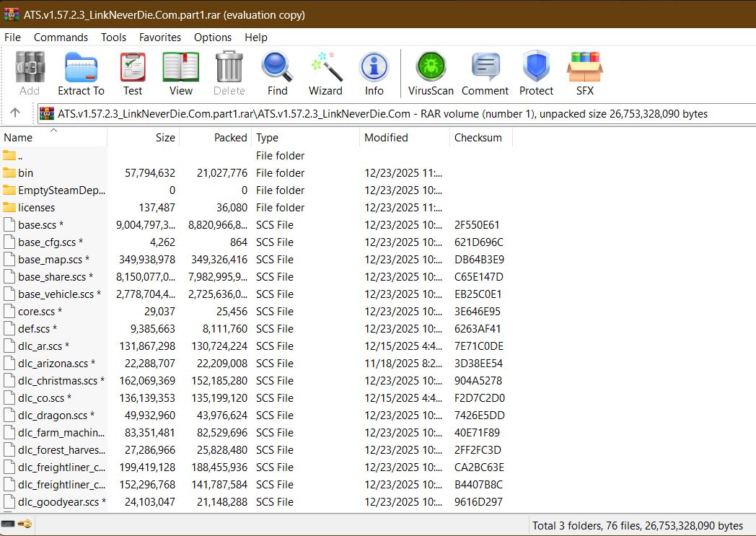
Task: Sort files by Name column header
Action: coord(19,138)
